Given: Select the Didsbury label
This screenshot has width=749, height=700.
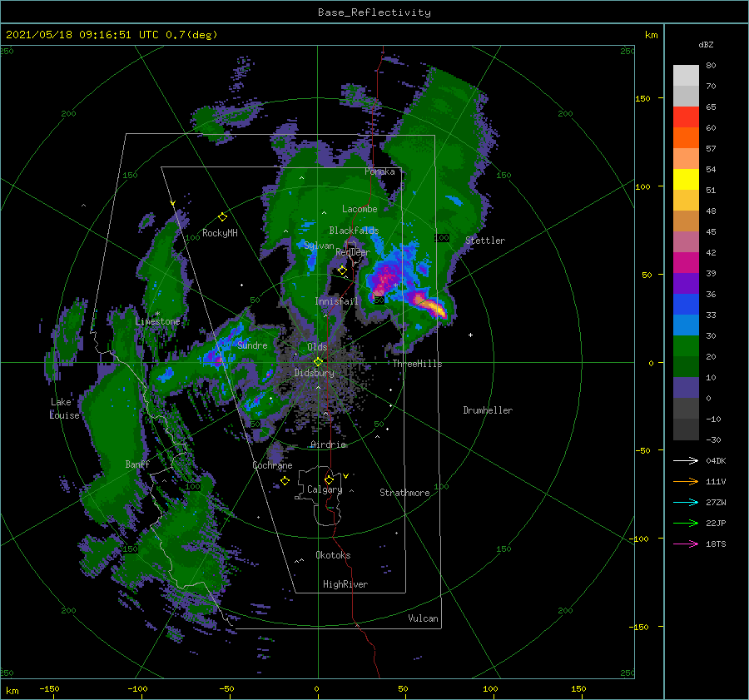Looking at the screenshot, I should tap(314, 373).
